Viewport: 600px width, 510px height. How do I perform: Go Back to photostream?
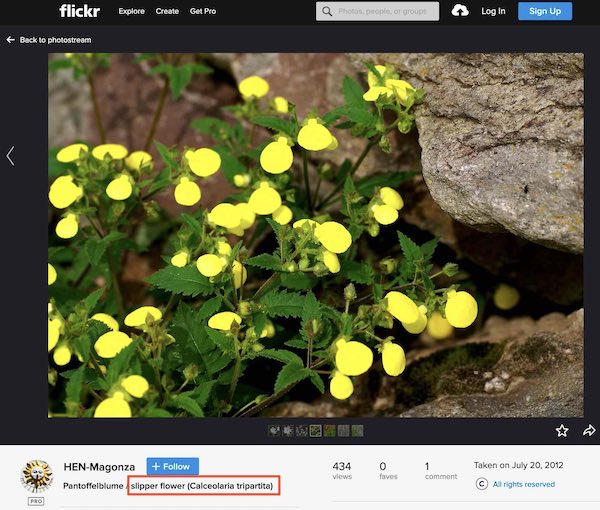click(55, 40)
